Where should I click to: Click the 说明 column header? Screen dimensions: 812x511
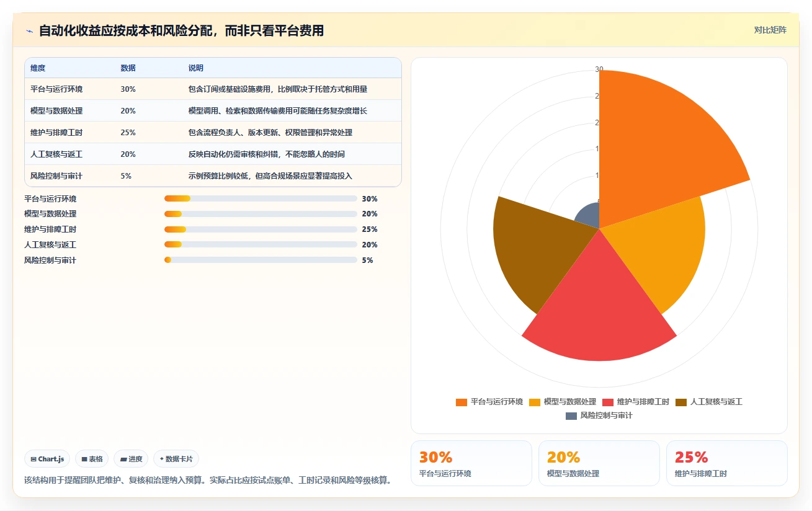click(196, 68)
